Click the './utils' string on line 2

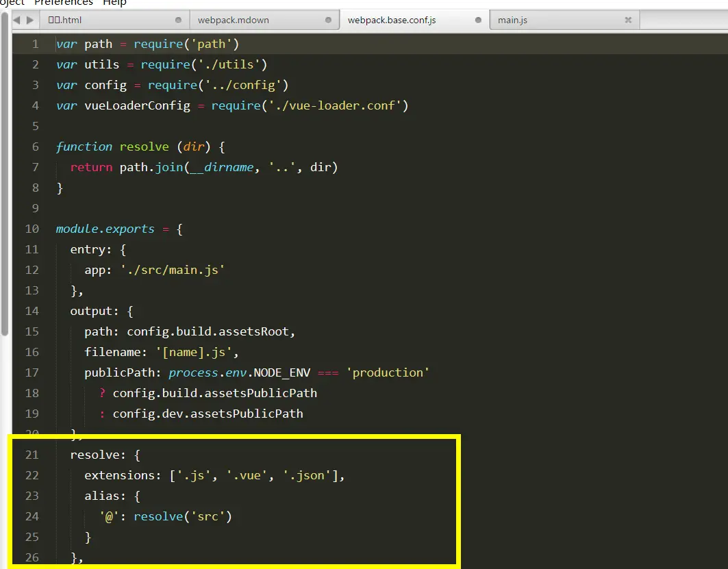[x=229, y=64]
